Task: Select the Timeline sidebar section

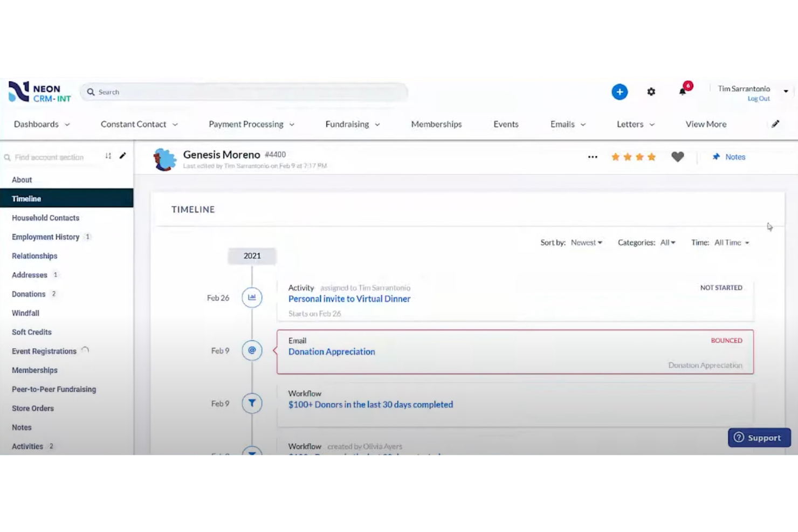Action: (67, 198)
